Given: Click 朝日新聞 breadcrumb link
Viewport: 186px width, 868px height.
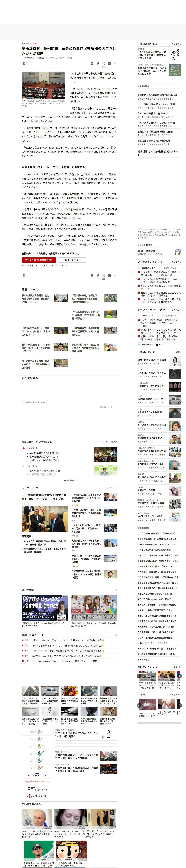Looking at the screenshot, I should 25,43.
